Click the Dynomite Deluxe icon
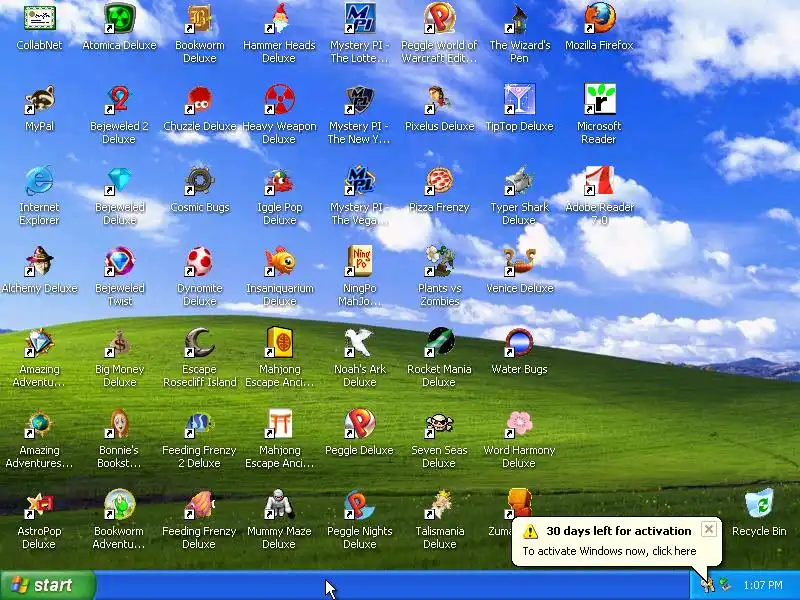Image resolution: width=800 pixels, height=600 pixels. tap(199, 261)
